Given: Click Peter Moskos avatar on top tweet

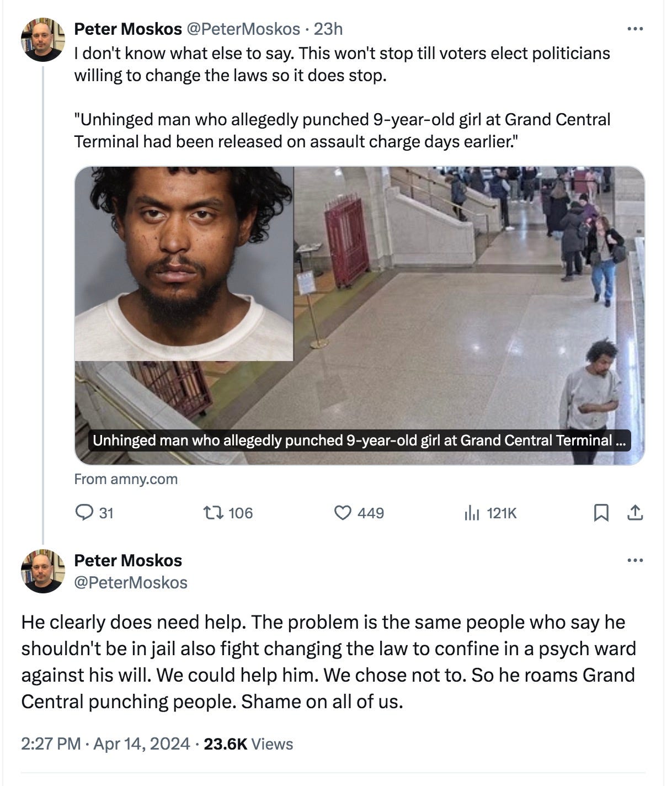Looking at the screenshot, I should [43, 39].
